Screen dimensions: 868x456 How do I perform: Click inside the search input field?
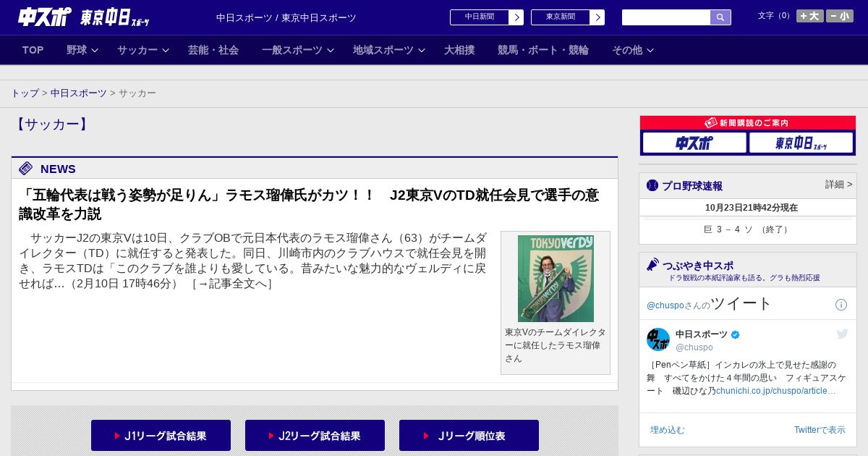point(666,17)
